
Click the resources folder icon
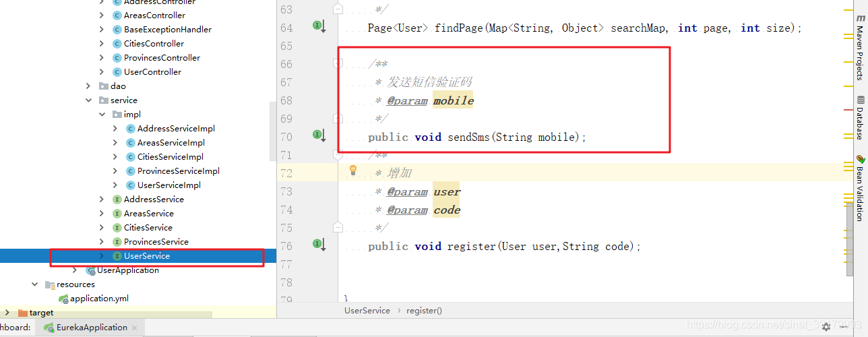(x=50, y=284)
